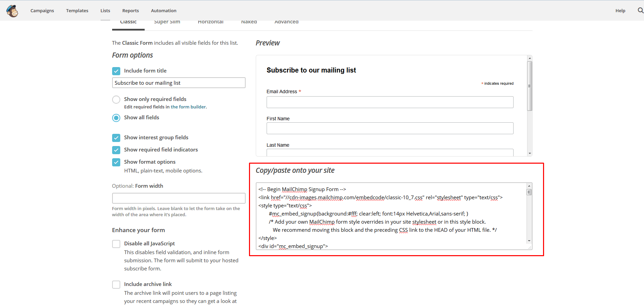Screen dimensions: 644x307
Task: Open the Campaigns menu
Action: tap(42, 11)
